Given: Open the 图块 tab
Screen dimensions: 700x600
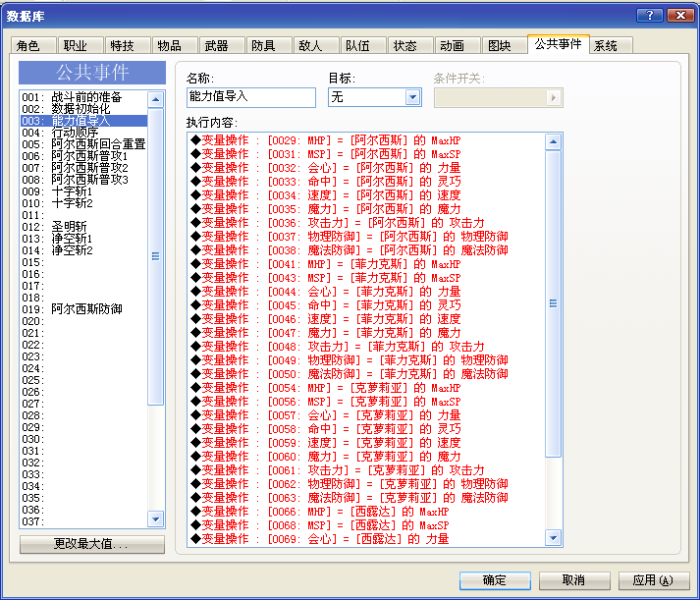Looking at the screenshot, I should tap(504, 45).
